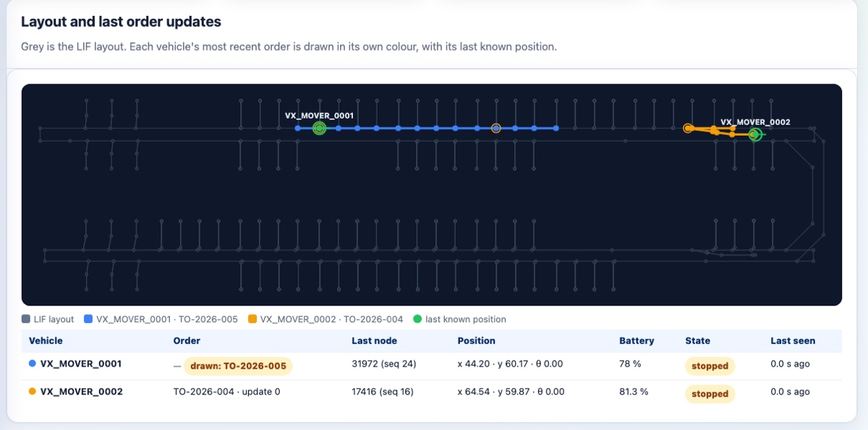Image resolution: width=868 pixels, height=430 pixels.
Task: Select VX_MOVER_0001 in the vehicle table
Action: 81,364
